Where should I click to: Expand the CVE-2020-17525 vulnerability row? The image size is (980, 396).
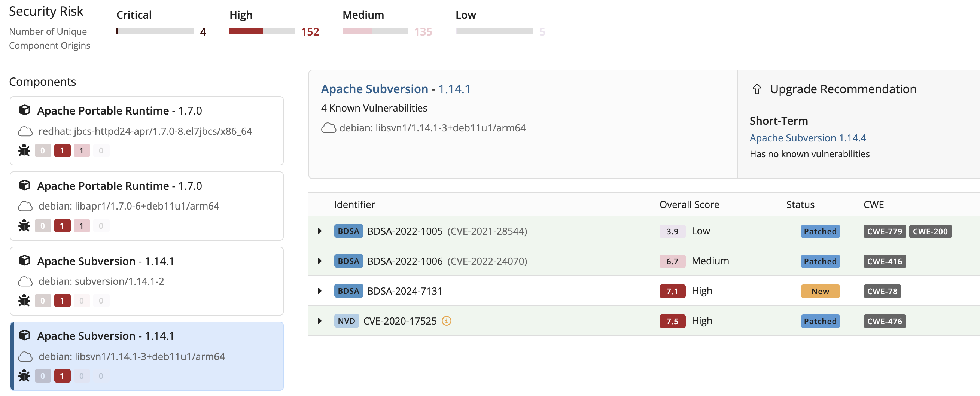pos(320,321)
